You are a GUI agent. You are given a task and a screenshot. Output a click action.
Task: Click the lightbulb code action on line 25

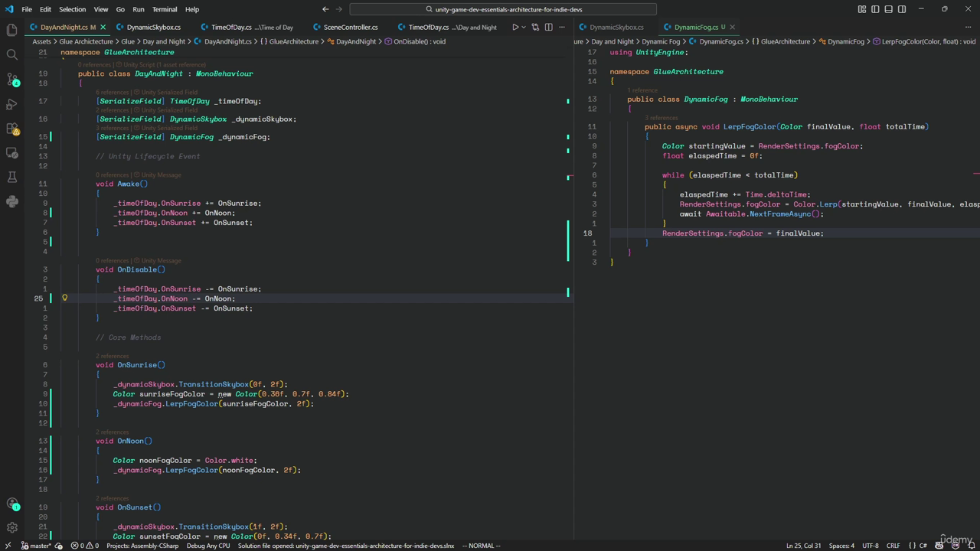pyautogui.click(x=65, y=298)
